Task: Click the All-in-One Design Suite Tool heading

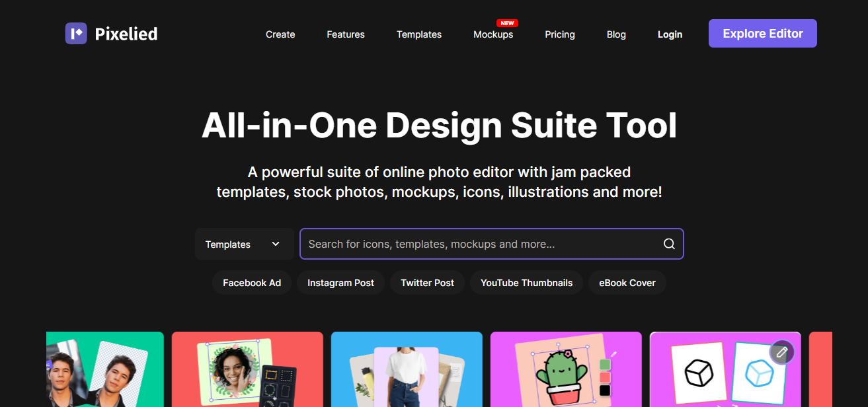Action: [440, 126]
